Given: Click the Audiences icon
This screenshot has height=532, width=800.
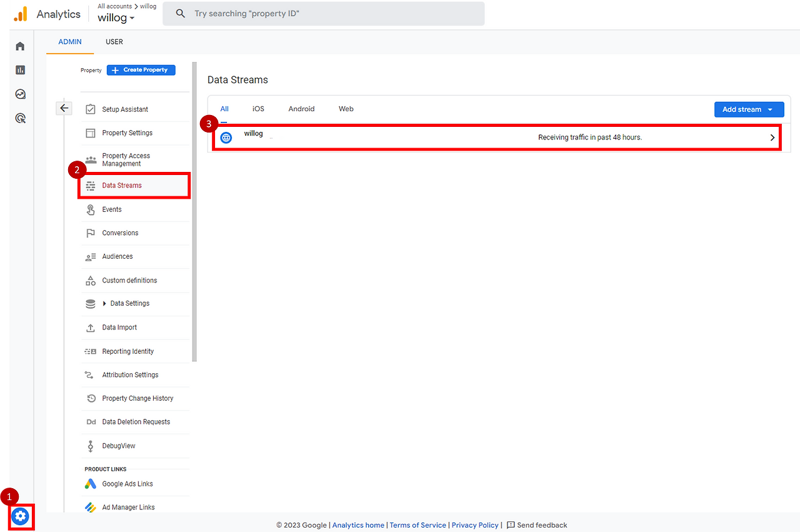Looking at the screenshot, I should [91, 257].
